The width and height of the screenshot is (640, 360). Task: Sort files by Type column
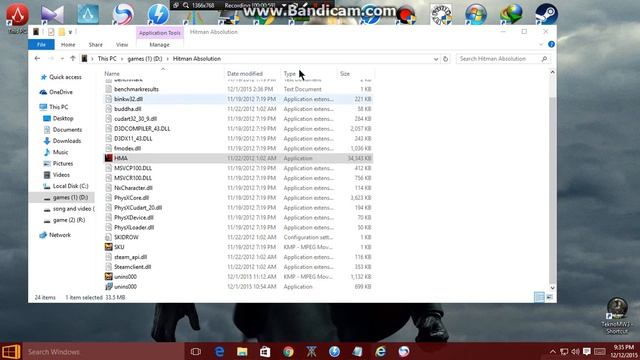(x=289, y=73)
